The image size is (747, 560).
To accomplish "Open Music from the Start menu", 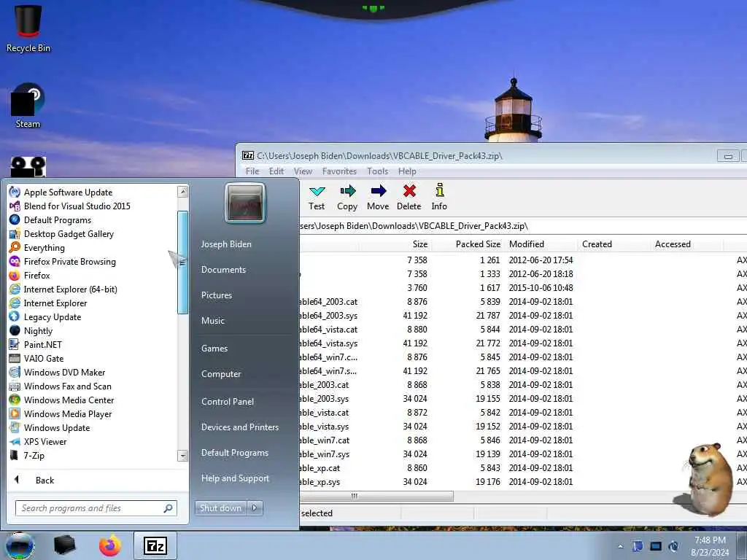I will (x=213, y=321).
